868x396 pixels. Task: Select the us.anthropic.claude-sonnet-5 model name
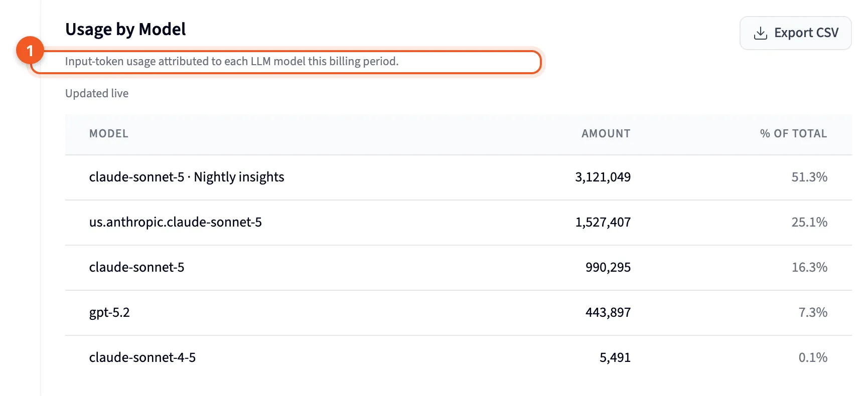point(176,222)
